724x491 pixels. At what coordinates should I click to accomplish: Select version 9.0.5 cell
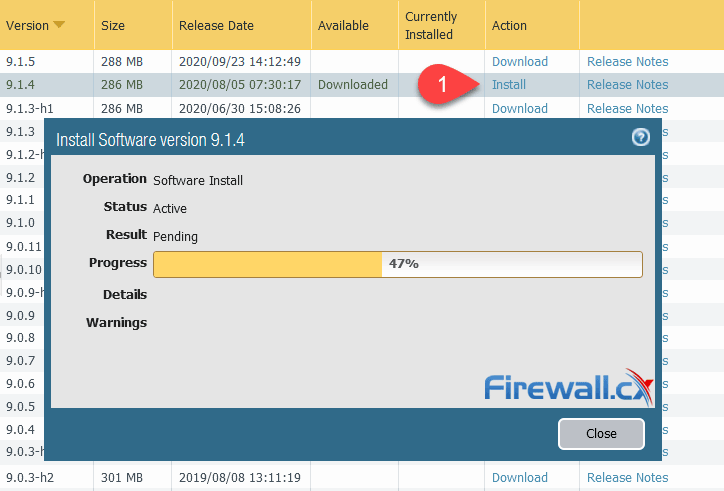pos(20,407)
